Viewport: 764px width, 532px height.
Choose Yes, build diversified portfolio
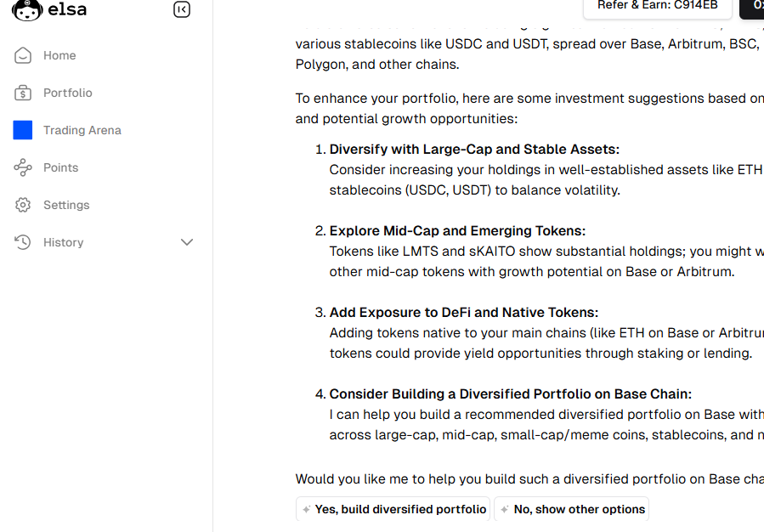tap(393, 509)
